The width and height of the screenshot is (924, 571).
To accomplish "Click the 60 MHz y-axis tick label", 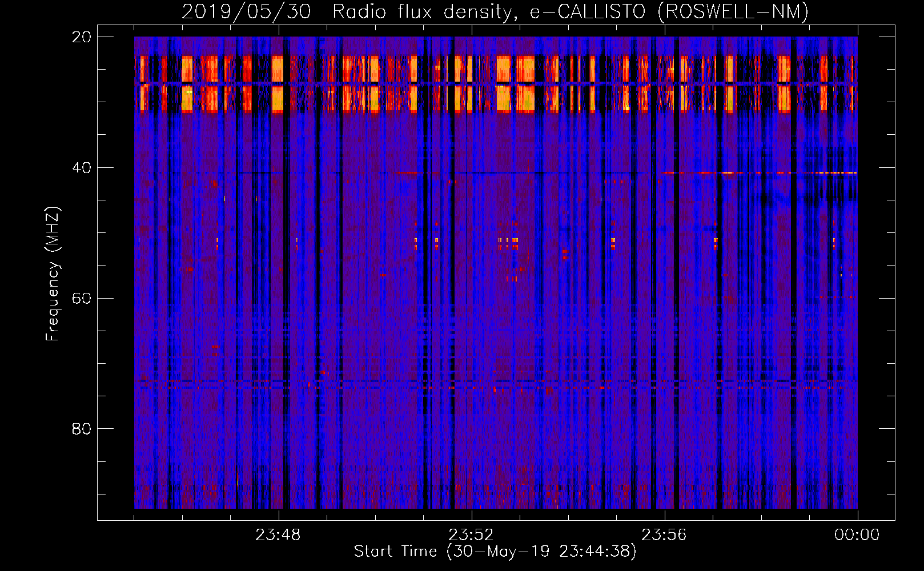I will coord(82,299).
